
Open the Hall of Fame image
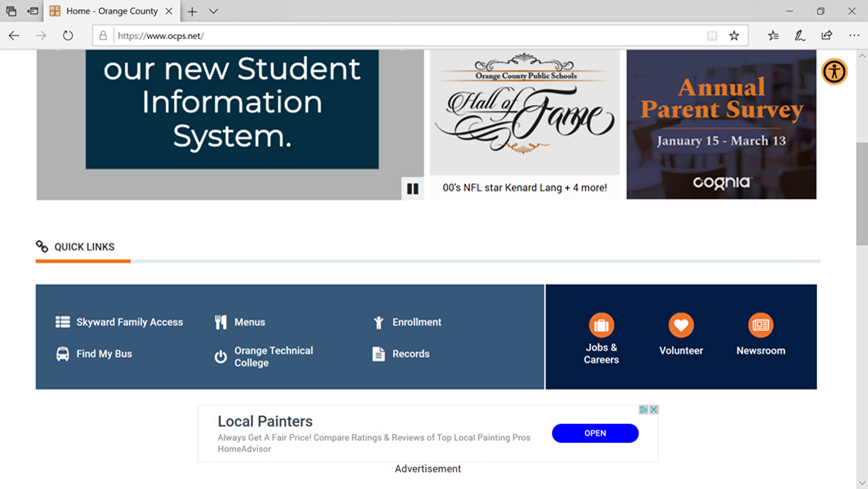(x=525, y=112)
